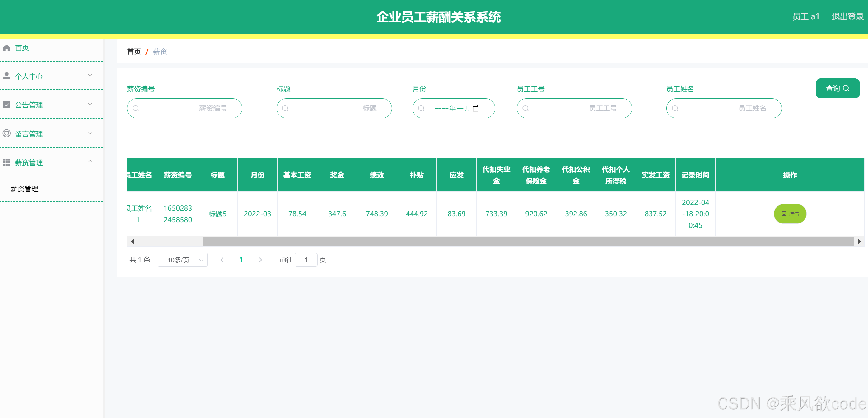Expand the 公告管理 menu chevron
The width and height of the screenshot is (868, 418).
coord(90,104)
